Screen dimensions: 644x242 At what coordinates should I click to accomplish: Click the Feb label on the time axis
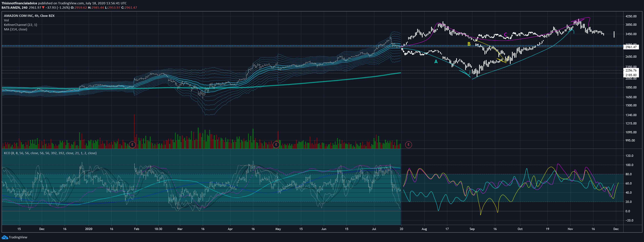pyautogui.click(x=137, y=229)
